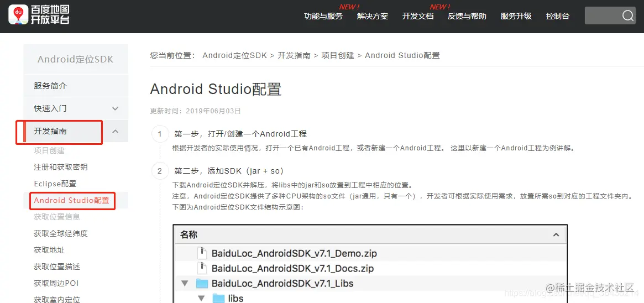The width and height of the screenshot is (644, 303).
Task: Select BaiduLoc_AndroidSDK_v7.1_Docs.zip file name
Action: [x=292, y=269]
